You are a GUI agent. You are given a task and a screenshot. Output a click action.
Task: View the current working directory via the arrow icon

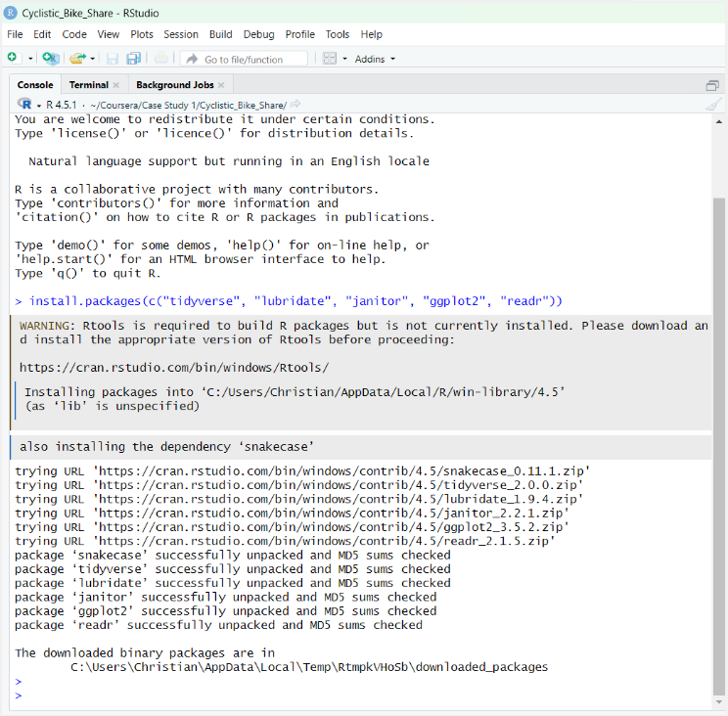point(296,105)
